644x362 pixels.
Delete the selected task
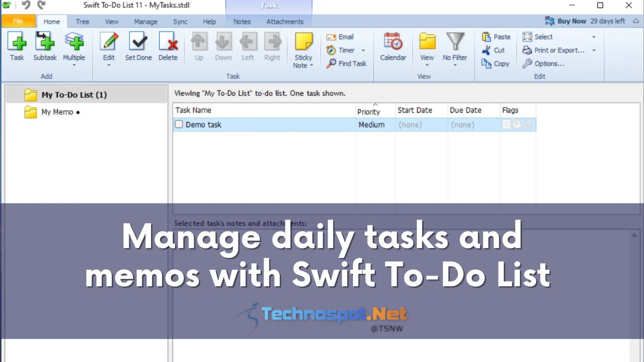(168, 46)
